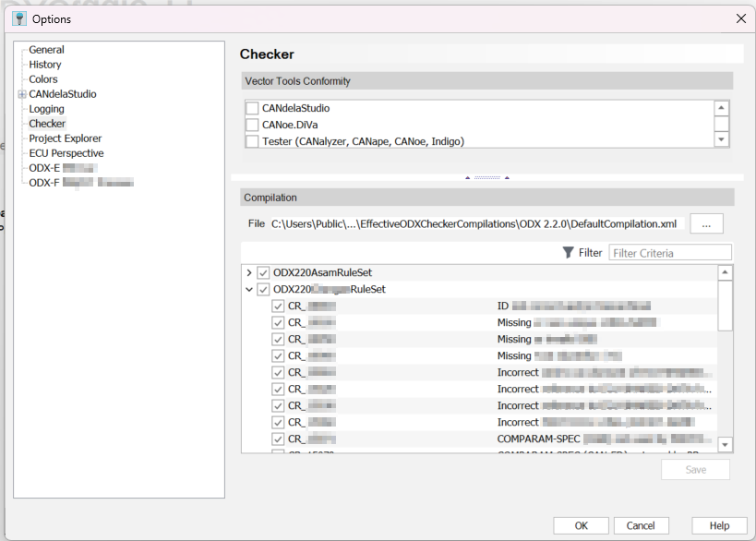Toggle checkbox of first Incorrect rule row
Screen dimensions: 756x541
point(278,373)
